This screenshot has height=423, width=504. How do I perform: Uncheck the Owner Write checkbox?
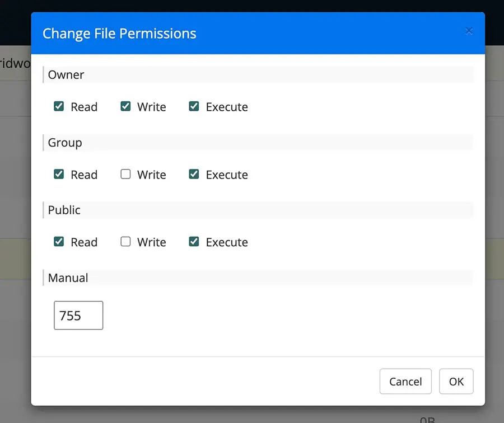[126, 106]
